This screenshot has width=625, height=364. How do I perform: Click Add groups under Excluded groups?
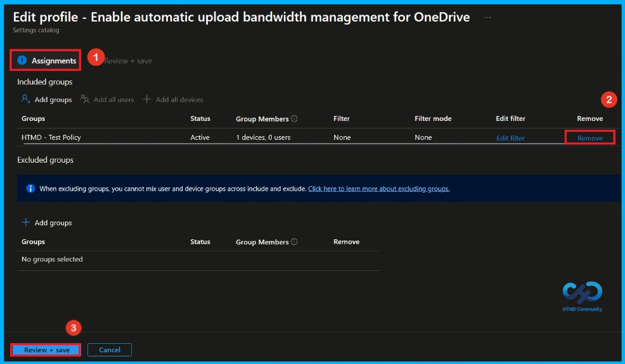(47, 223)
